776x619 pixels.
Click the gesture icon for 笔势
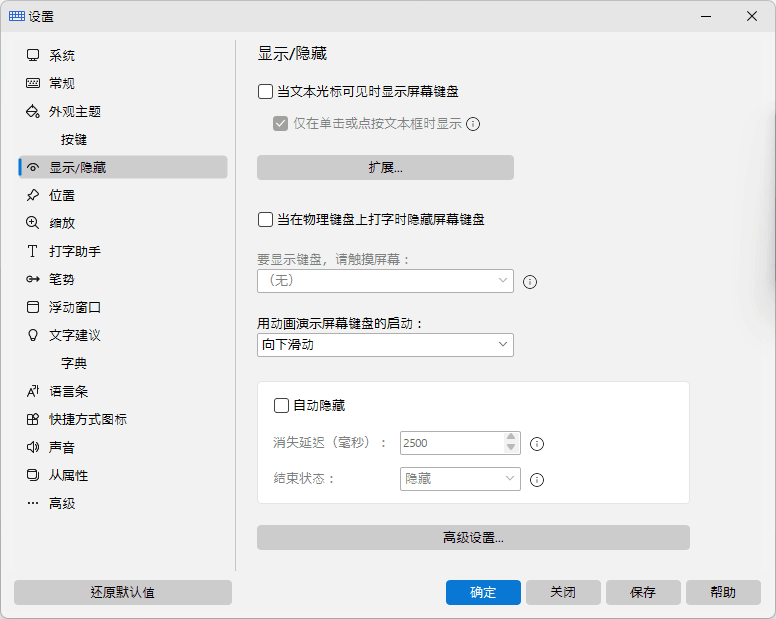point(33,280)
